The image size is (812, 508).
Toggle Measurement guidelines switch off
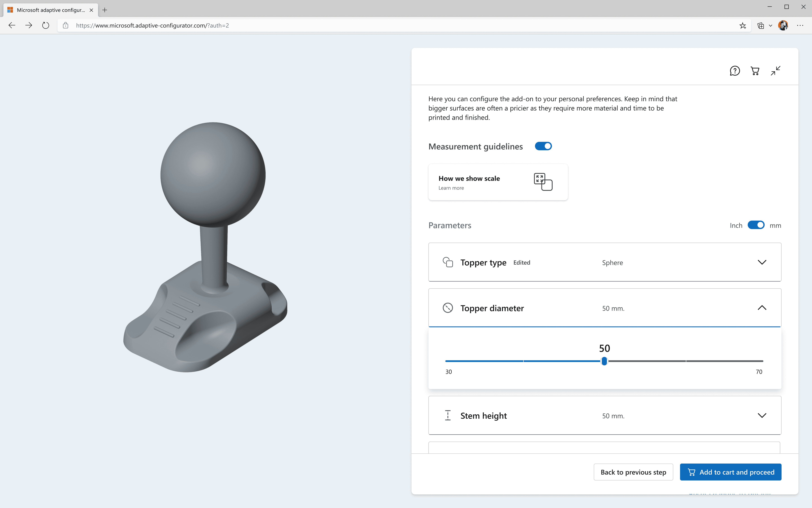point(543,146)
